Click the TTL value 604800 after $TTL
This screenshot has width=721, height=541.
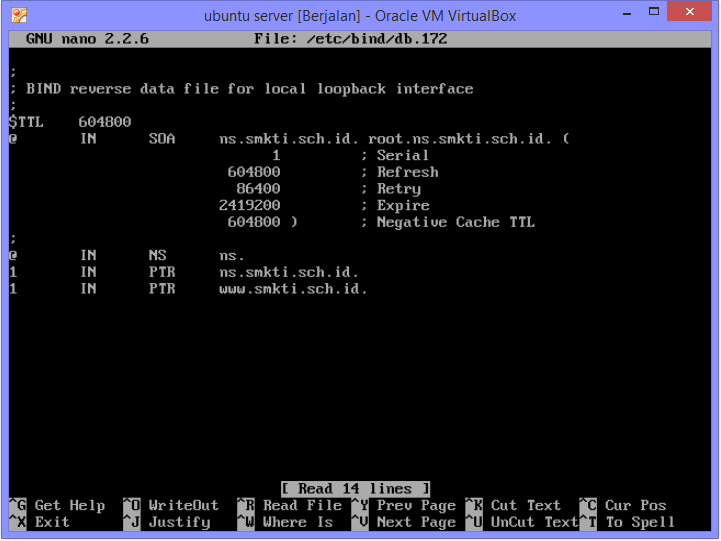[105, 122]
